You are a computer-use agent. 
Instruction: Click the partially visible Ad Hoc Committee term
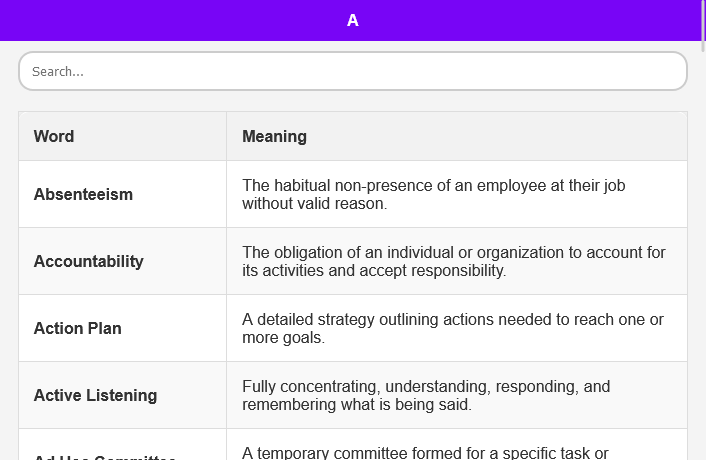(x=104, y=457)
